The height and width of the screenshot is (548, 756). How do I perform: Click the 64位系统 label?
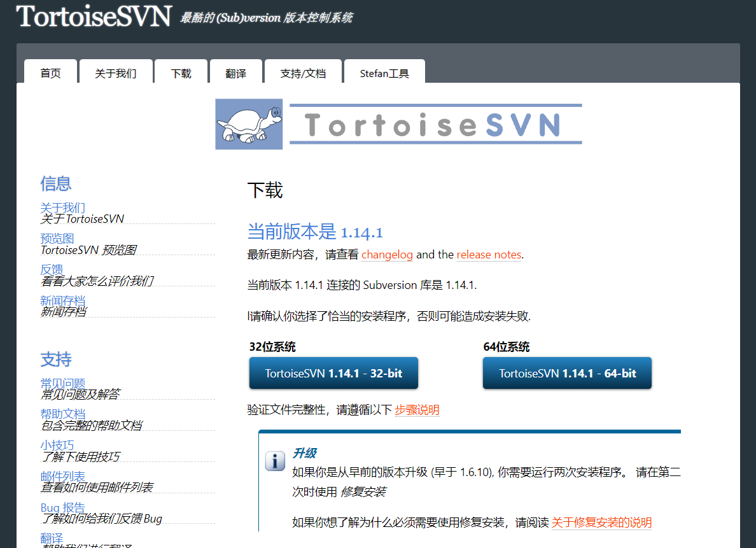tap(507, 347)
